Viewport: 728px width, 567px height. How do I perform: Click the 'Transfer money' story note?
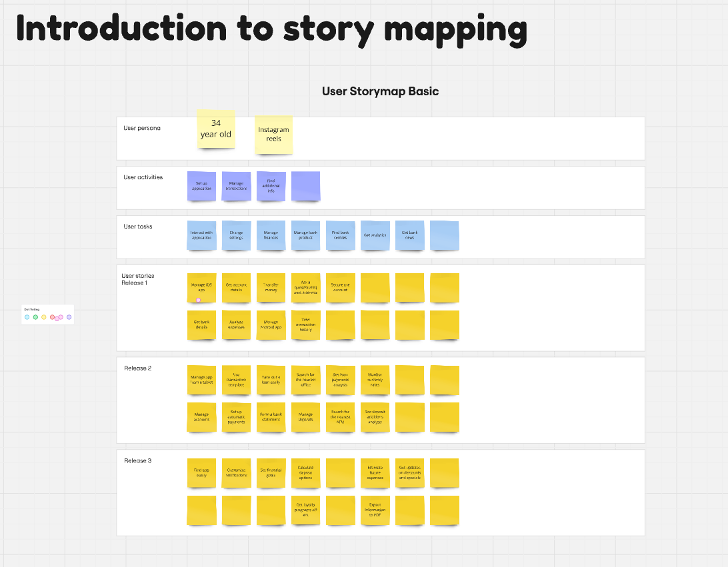[x=271, y=287]
